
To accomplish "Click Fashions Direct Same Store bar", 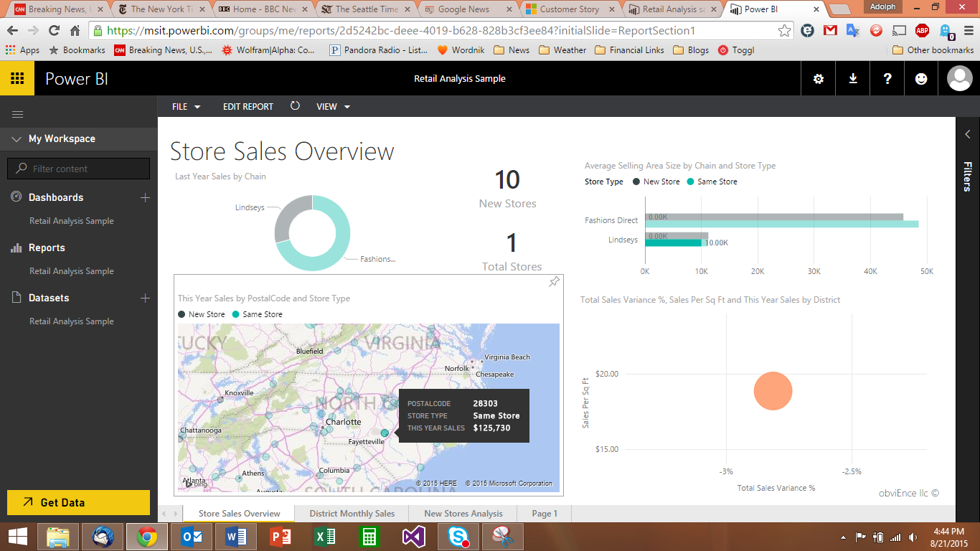I will coord(781,225).
